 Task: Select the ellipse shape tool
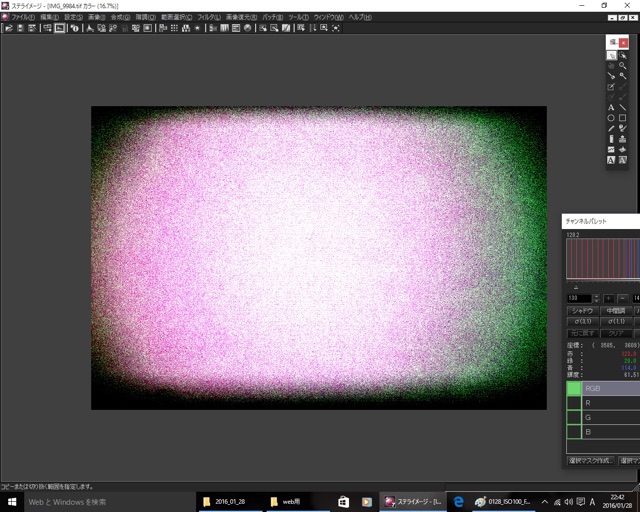pos(611,118)
